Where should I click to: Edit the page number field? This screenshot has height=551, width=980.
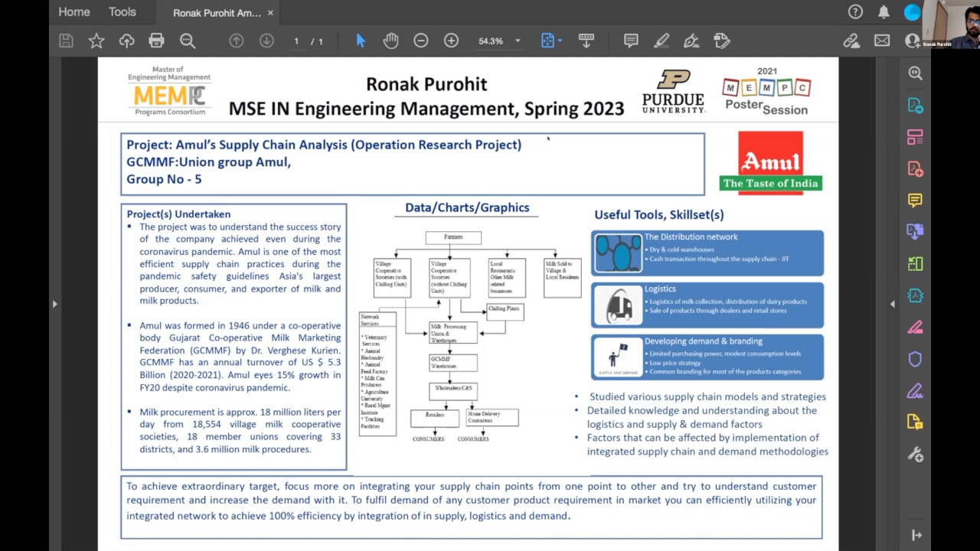click(x=296, y=41)
